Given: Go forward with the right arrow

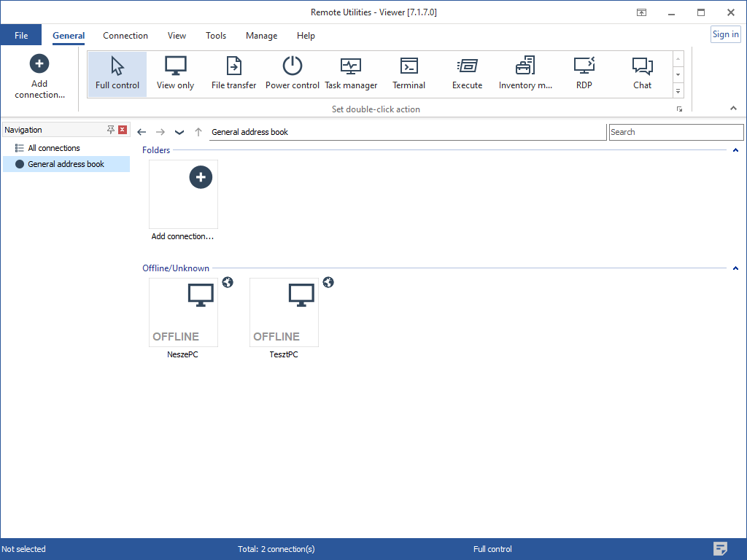Looking at the screenshot, I should pyautogui.click(x=160, y=132).
